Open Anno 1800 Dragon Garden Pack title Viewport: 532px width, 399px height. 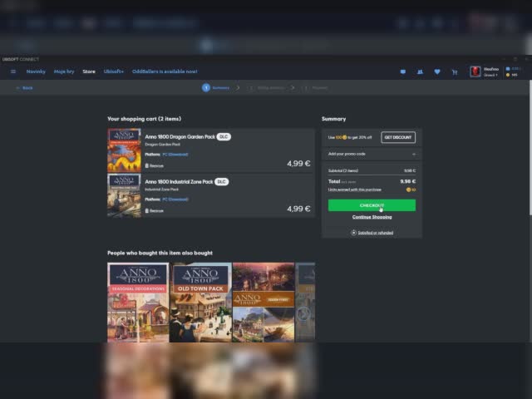pos(180,136)
